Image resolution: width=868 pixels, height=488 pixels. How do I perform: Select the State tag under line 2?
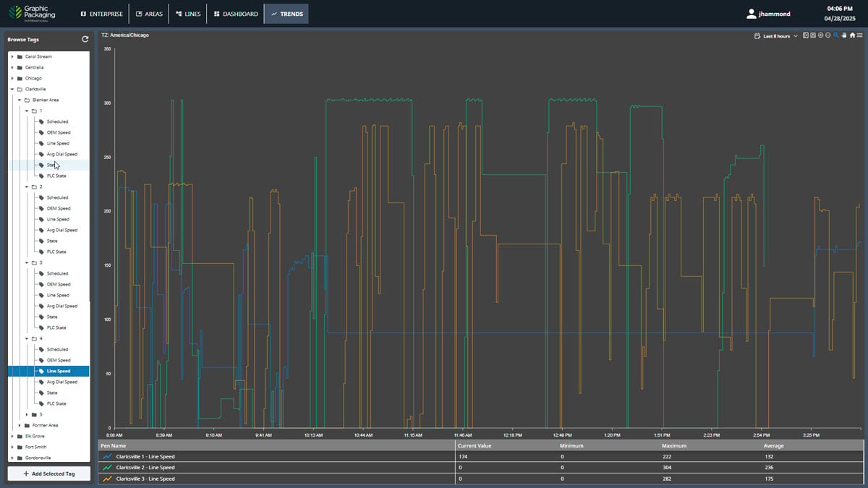click(52, 241)
